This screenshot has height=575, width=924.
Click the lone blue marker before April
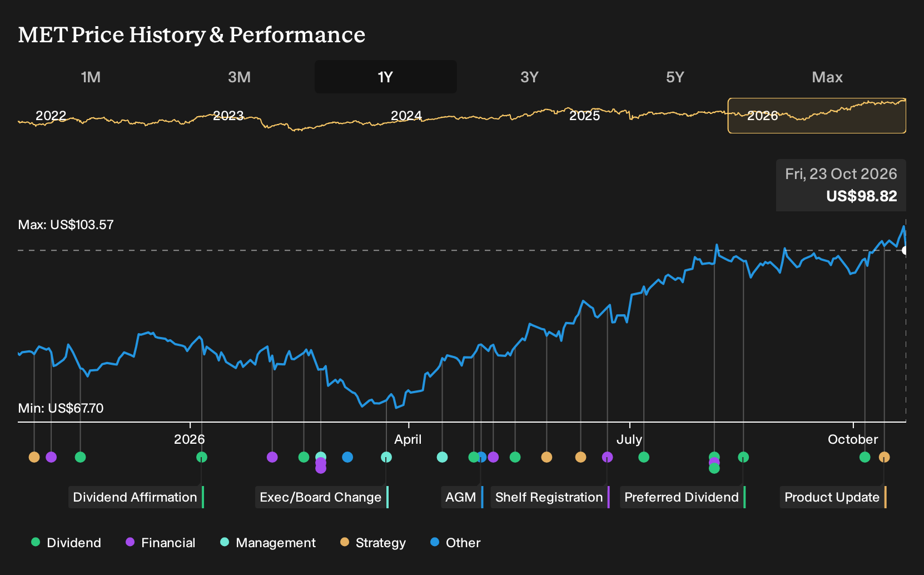tap(347, 457)
